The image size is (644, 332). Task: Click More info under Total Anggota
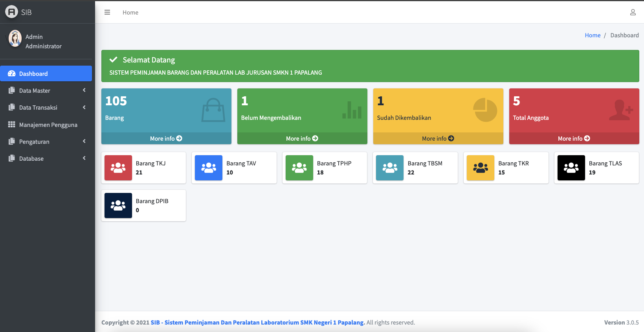tap(574, 139)
